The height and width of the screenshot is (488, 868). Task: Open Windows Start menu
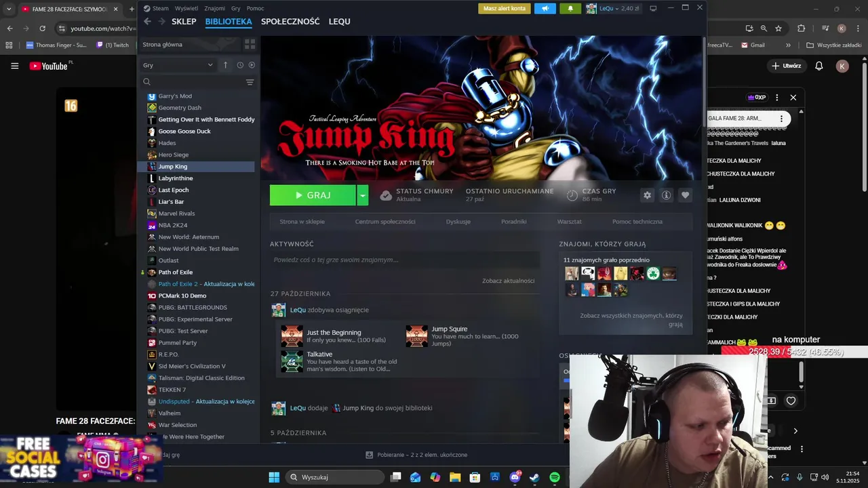(x=274, y=477)
